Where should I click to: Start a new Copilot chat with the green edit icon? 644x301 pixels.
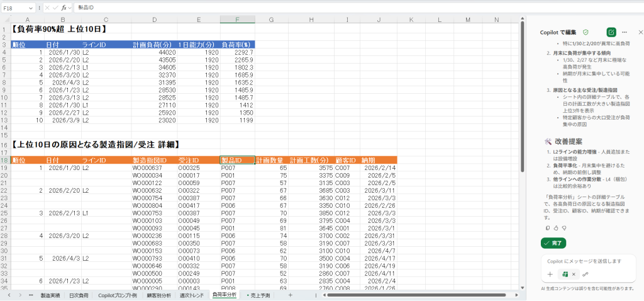point(611,32)
